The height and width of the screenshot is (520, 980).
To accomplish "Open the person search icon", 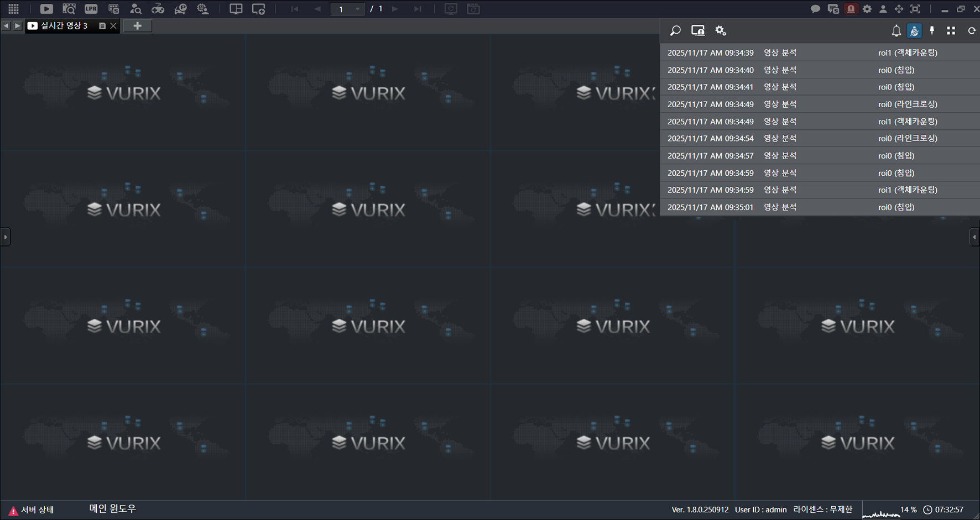I will coord(135,9).
